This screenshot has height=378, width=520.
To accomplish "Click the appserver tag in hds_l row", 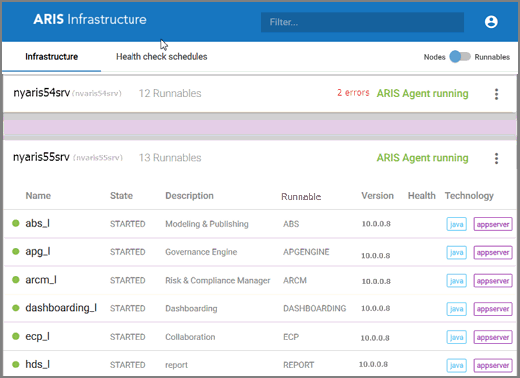I will tap(493, 365).
